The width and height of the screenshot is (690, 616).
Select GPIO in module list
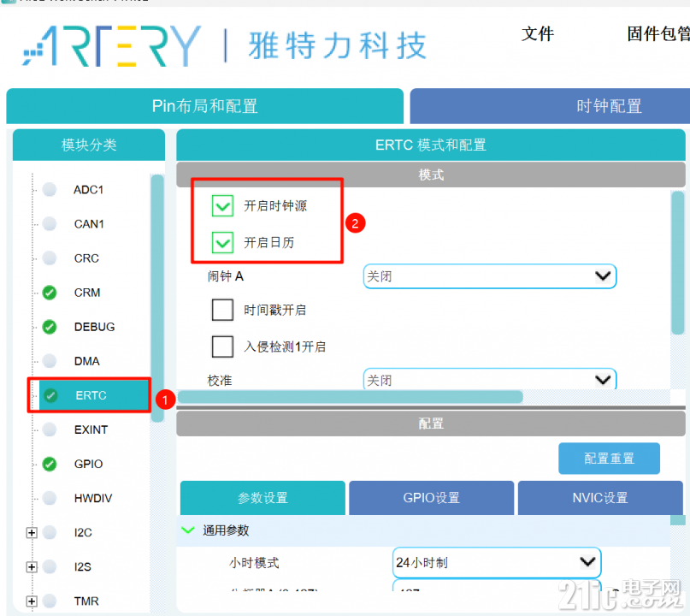(x=88, y=464)
